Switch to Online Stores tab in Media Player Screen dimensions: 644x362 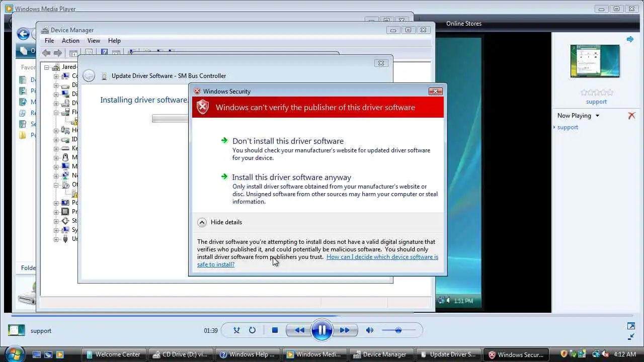(x=464, y=24)
